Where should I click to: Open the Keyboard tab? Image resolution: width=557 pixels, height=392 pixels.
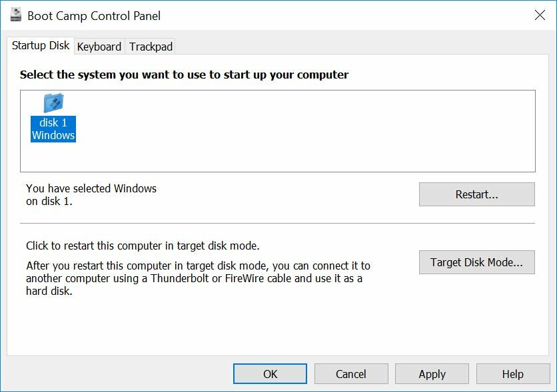99,47
